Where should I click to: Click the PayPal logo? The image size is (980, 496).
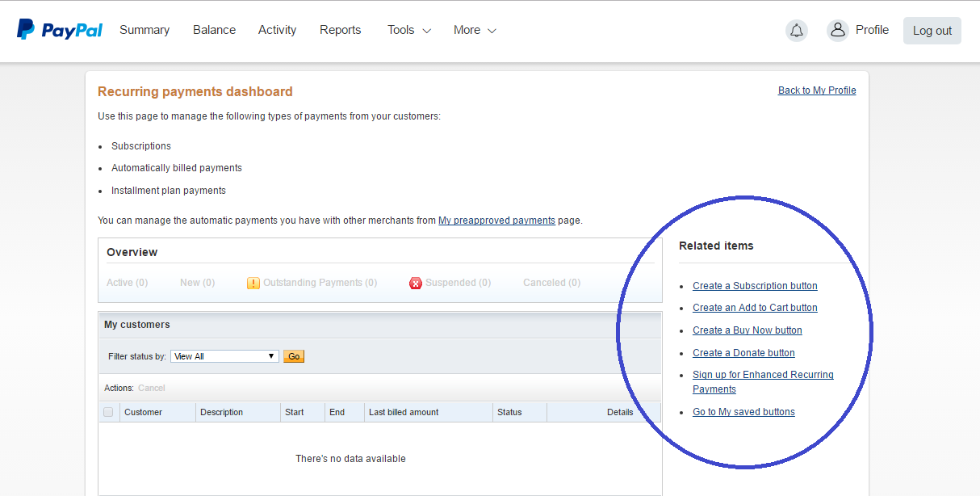click(60, 30)
